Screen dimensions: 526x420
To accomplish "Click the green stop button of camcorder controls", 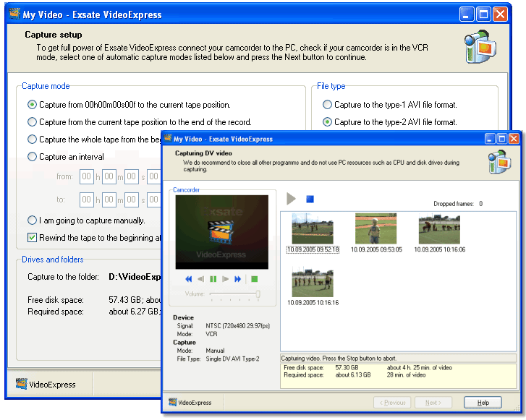I will pos(254,279).
